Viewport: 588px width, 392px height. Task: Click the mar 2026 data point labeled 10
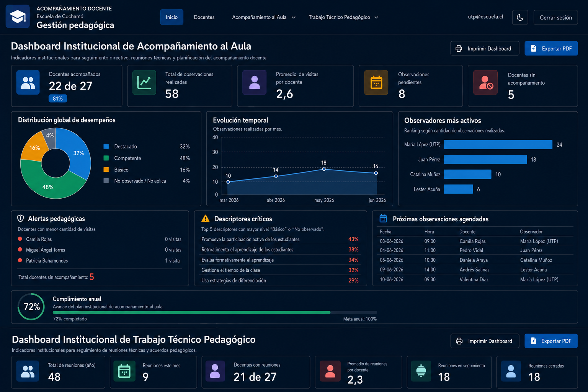228,182
